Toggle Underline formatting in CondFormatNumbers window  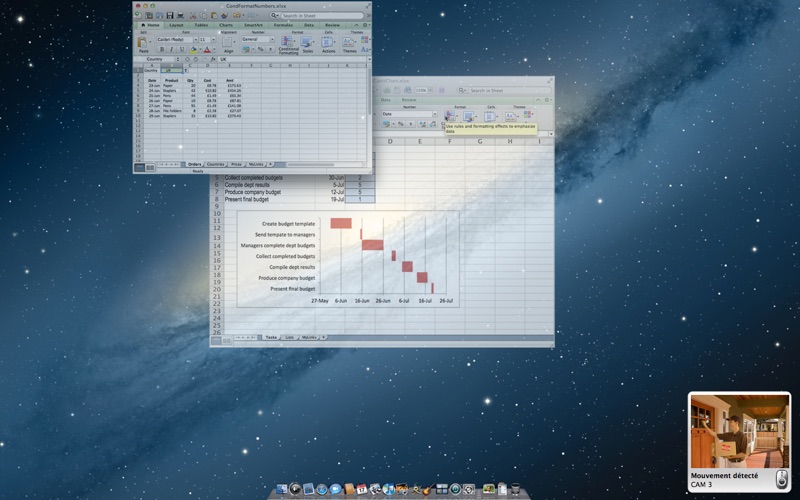pos(182,49)
